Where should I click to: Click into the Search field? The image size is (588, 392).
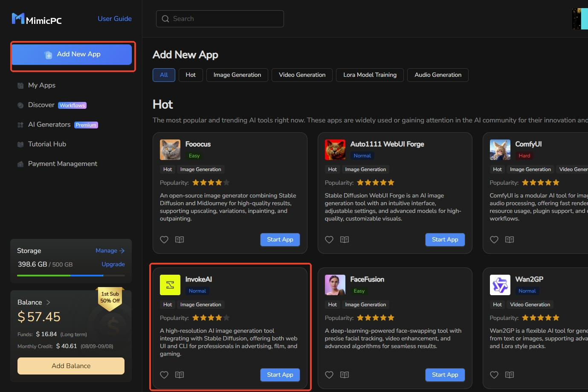pyautogui.click(x=220, y=19)
